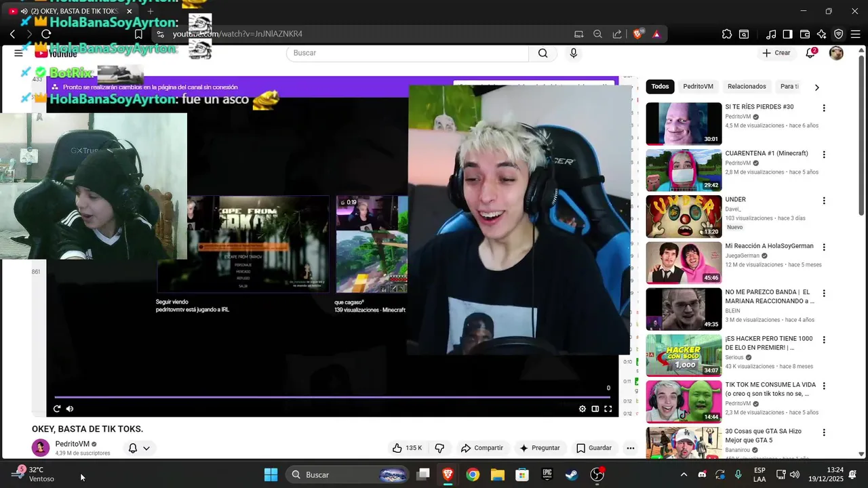Image resolution: width=868 pixels, height=488 pixels.
Task: Open 30 Cosas que GTA SA Hizo title
Action: click(764, 435)
